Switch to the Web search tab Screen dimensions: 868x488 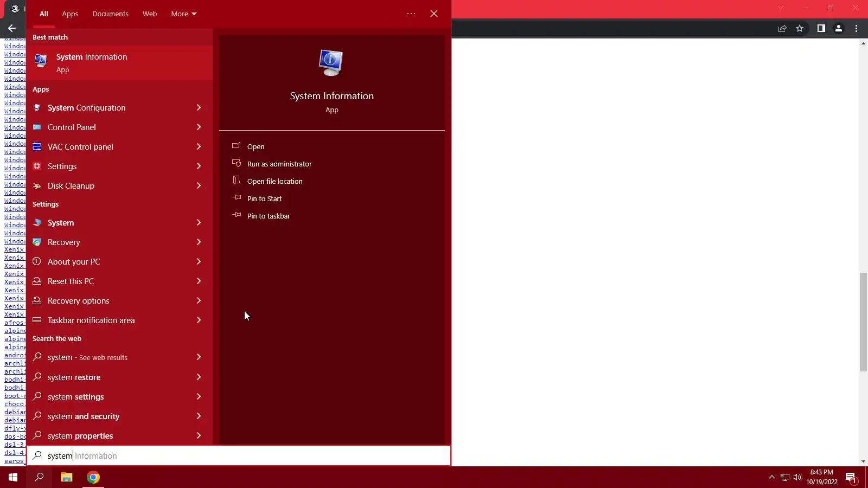point(150,14)
